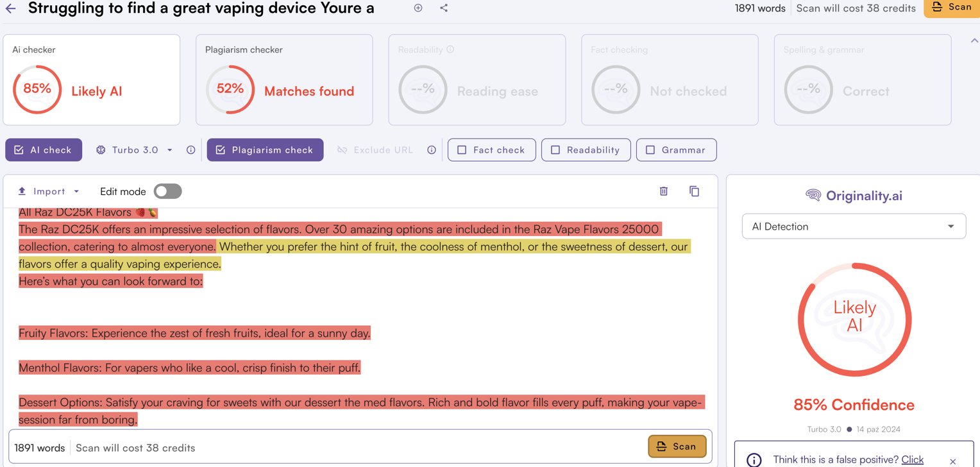Collapse the score cards with the up chevron
Viewport: 980px width, 467px height.
click(974, 40)
